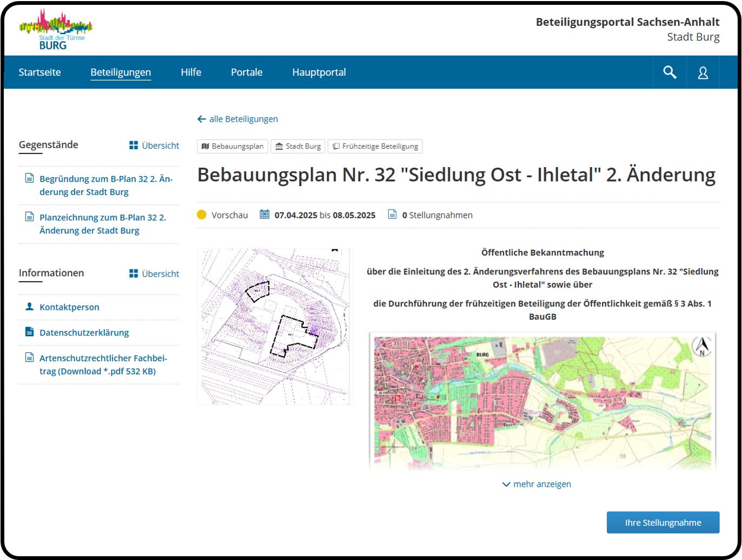Click the Stadt Burg tag
This screenshot has height=560, width=742.
tap(298, 146)
